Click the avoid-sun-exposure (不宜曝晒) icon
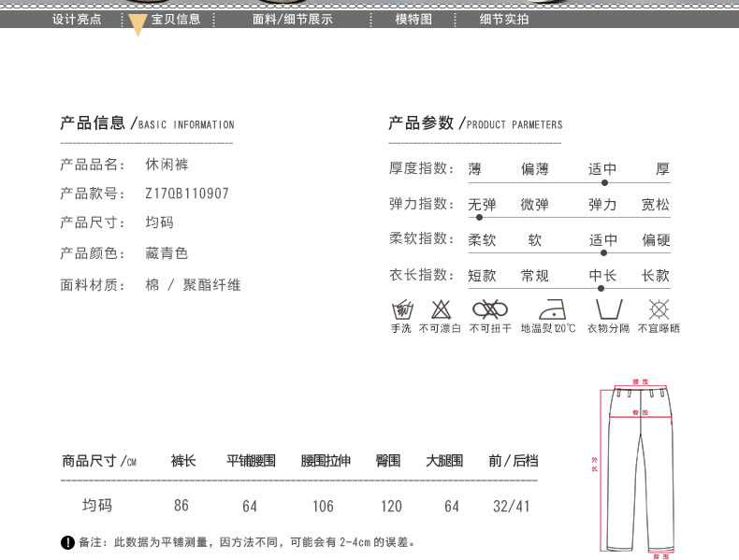This screenshot has height=560, width=739. click(659, 309)
